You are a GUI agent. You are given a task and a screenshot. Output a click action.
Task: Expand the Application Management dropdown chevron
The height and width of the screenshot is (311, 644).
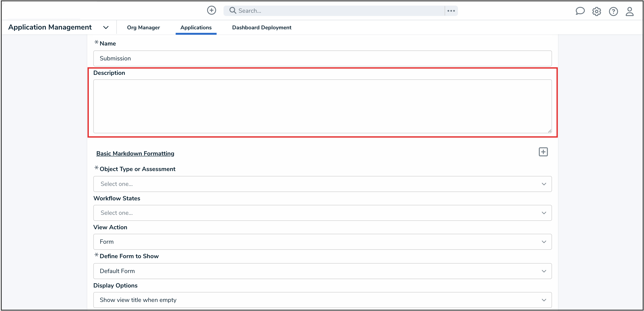106,28
